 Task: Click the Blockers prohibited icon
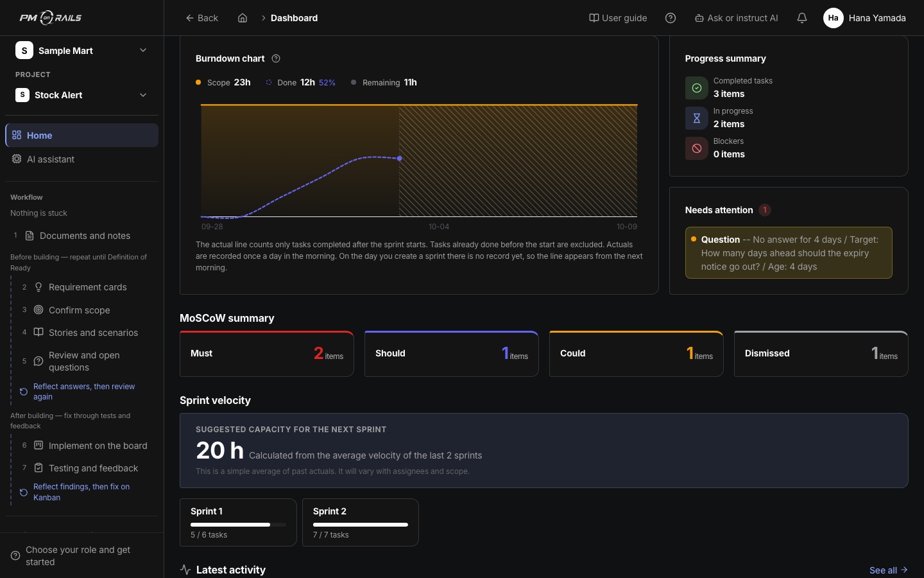pos(697,148)
